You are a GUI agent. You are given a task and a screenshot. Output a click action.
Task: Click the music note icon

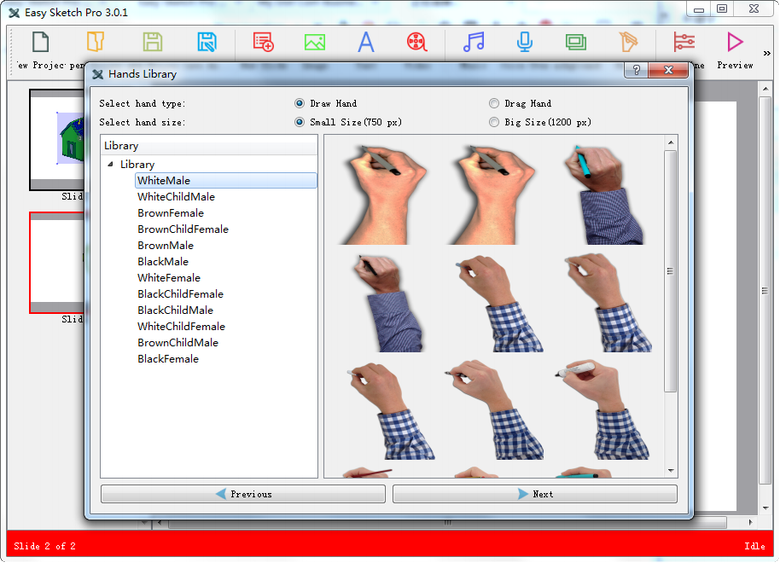[x=474, y=42]
